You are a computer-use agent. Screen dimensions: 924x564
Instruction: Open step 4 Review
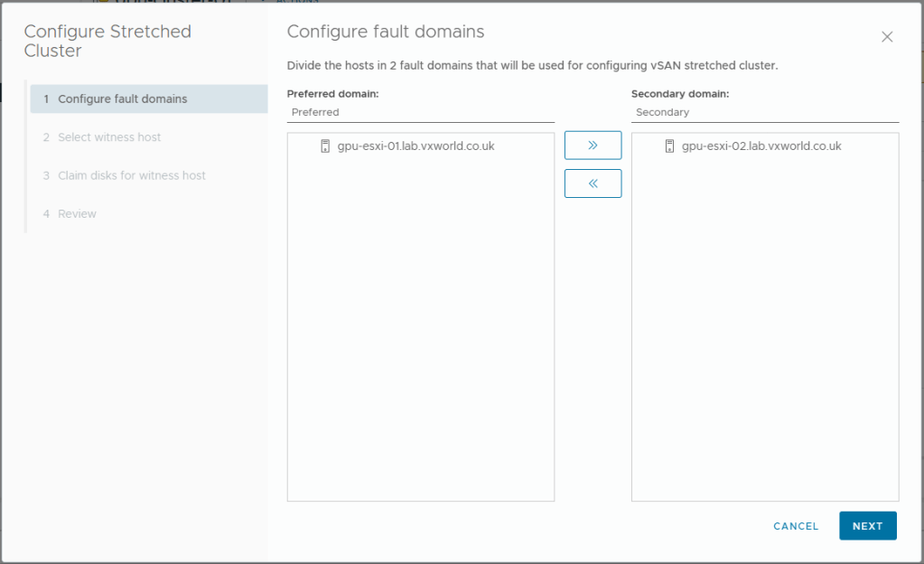point(77,214)
